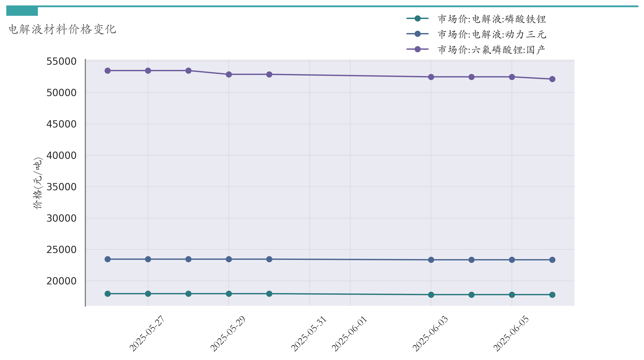
Task: Click the legend label 市场价:电解液:动力三元
Action: (x=491, y=34)
